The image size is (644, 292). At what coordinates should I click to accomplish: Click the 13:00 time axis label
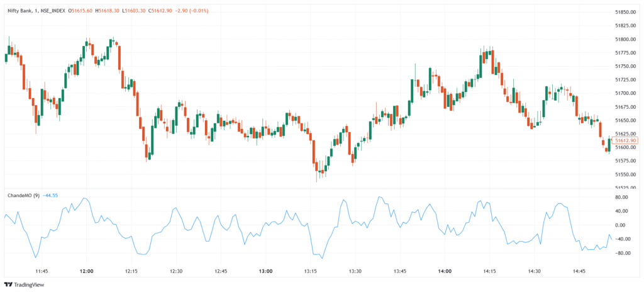point(265,271)
